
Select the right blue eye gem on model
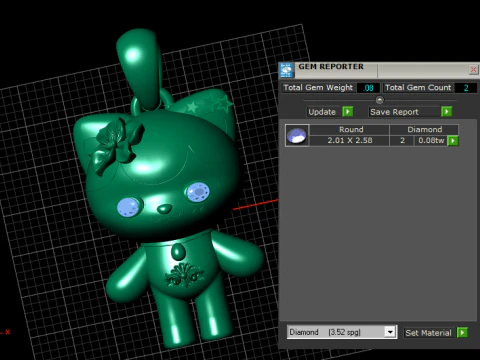point(198,192)
